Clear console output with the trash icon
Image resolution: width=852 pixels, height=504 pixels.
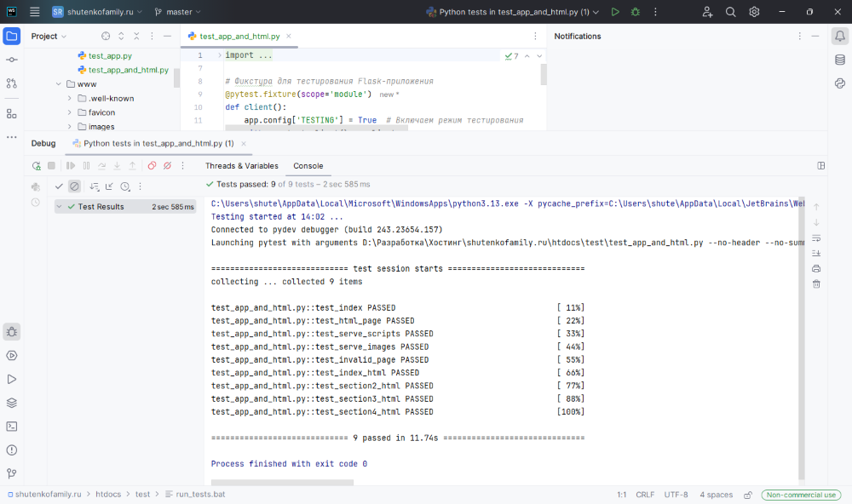point(816,283)
